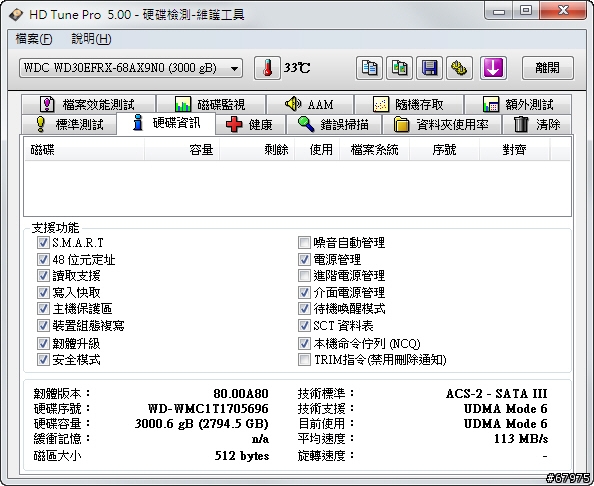Toggle the 寫入快取 checkbox
The image size is (594, 486).
pos(43,292)
